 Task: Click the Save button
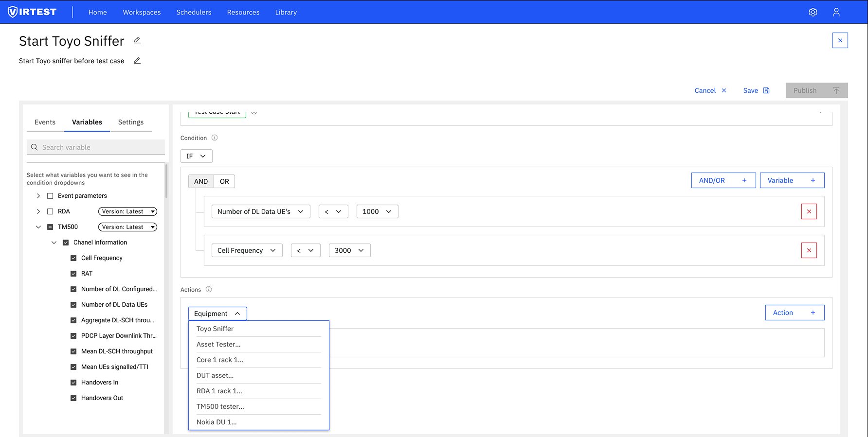tap(756, 90)
